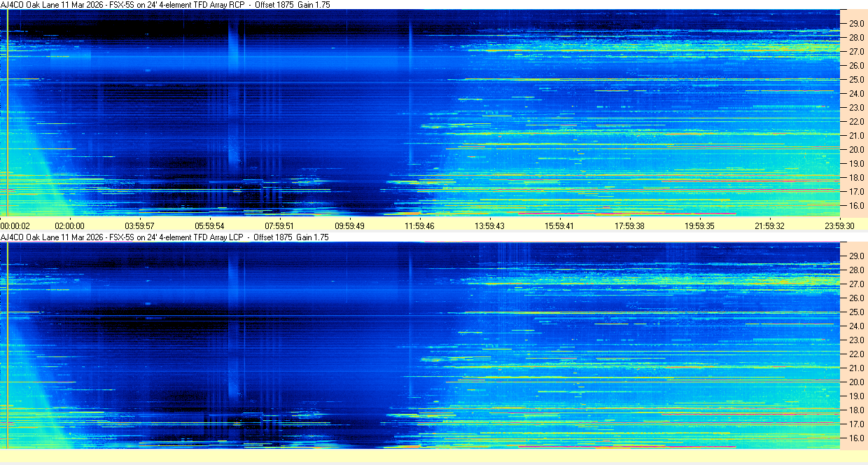Select 21.0 frequency label in RCP panel
Image resolution: width=868 pixels, height=465 pixels.
[857, 136]
